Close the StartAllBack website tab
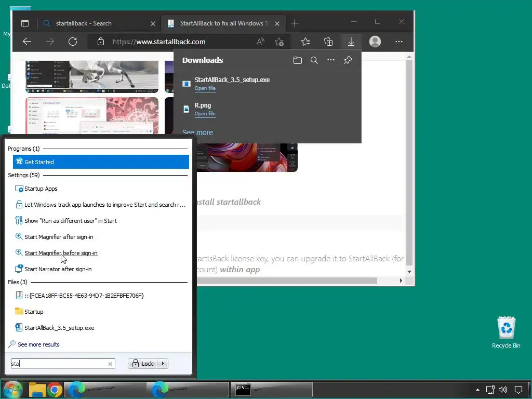This screenshot has width=532, height=399. (x=277, y=24)
